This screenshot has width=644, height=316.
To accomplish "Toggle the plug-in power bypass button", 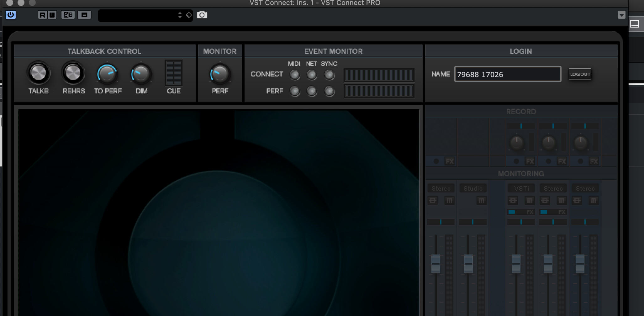I will coord(11,15).
